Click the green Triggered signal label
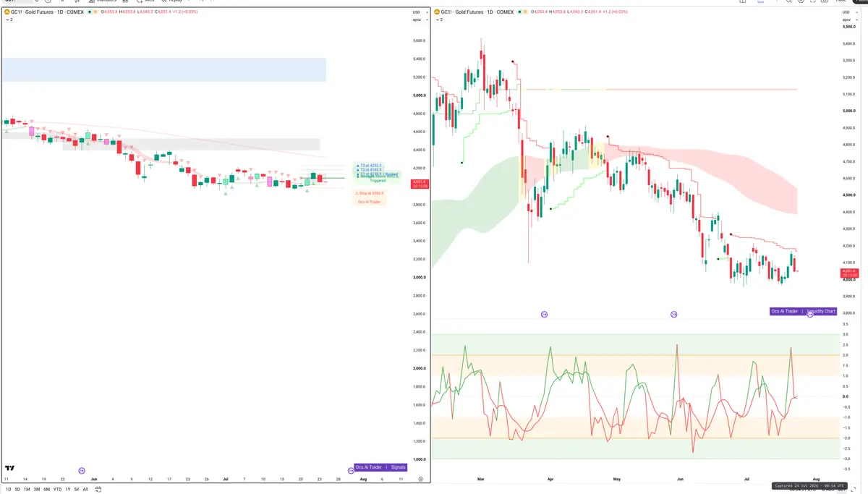 (378, 180)
